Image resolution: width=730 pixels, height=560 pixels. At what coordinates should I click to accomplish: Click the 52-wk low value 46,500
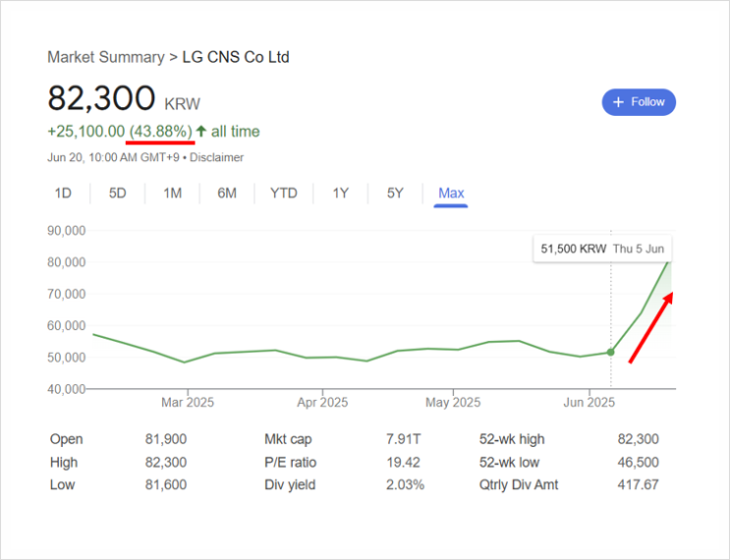638,462
